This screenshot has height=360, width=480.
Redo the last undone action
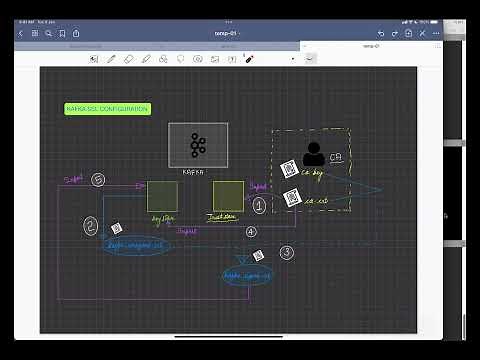coord(395,33)
